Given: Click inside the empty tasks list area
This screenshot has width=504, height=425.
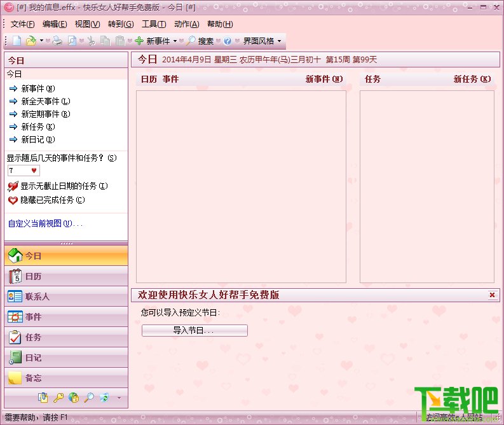Looking at the screenshot, I should (427, 186).
